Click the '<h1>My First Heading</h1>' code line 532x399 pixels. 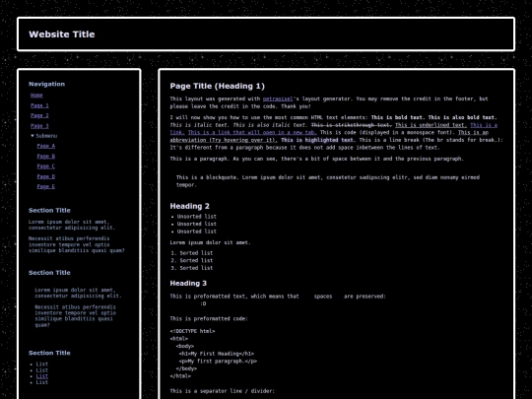pos(217,354)
